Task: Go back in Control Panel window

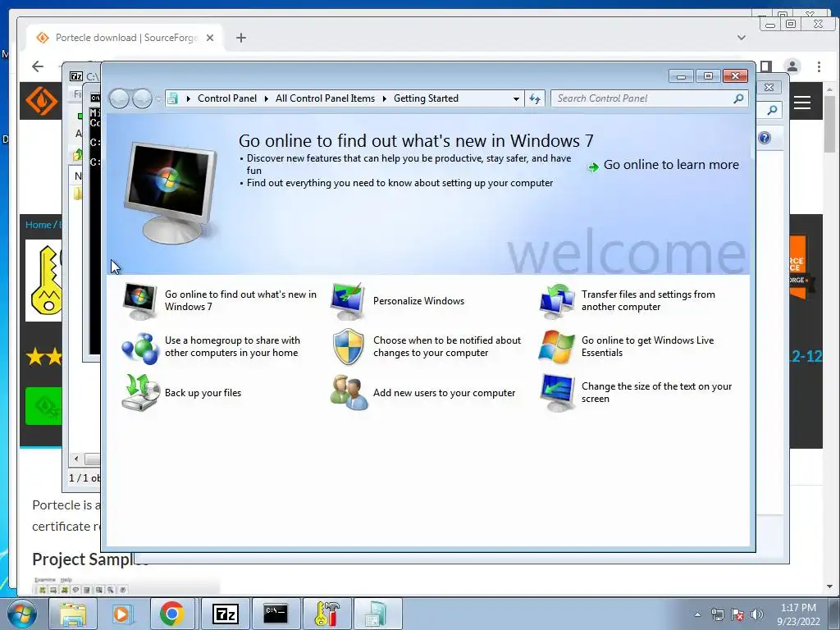Action: [119, 98]
